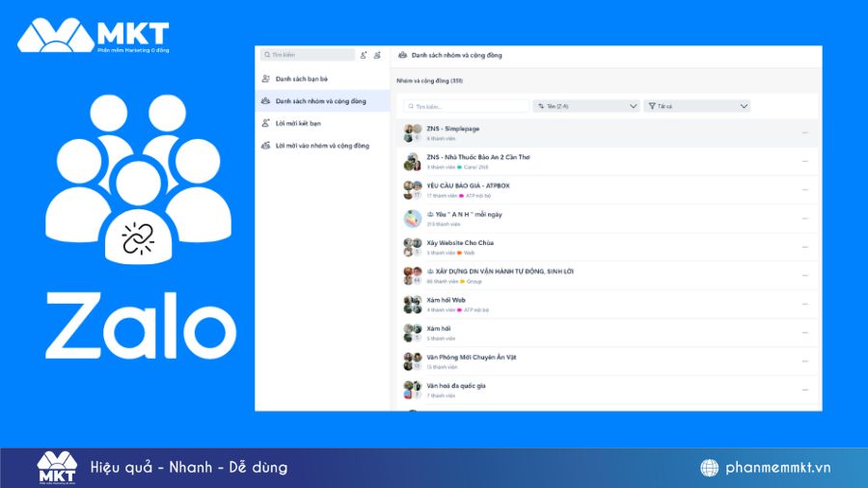868x488 pixels.
Task: Click the XÂY DỰNG DN VẬN HÀNH TỰ ĐỘNG avatar
Action: click(x=413, y=276)
